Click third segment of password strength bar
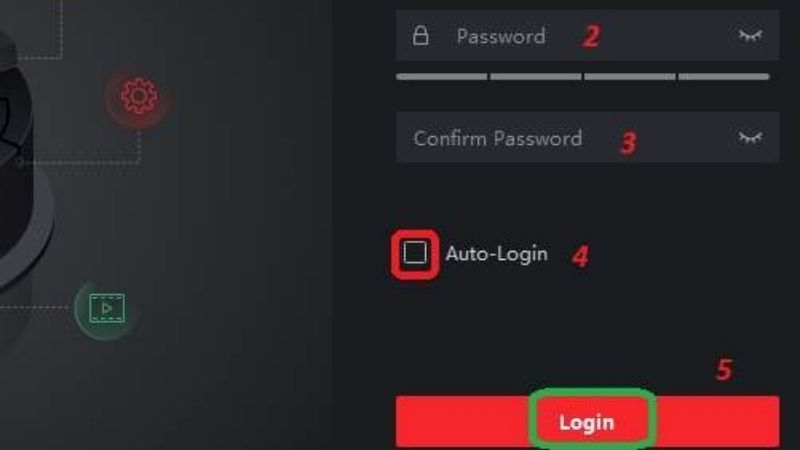This screenshot has height=450, width=800. pos(630,77)
